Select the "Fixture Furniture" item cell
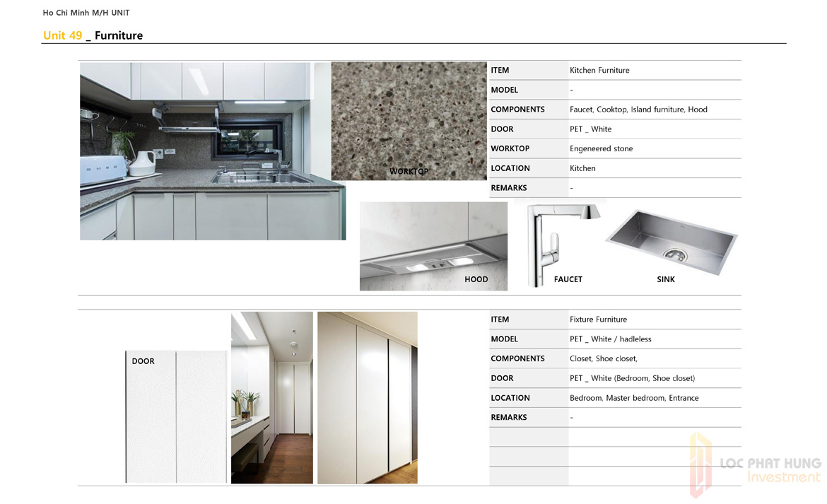This screenshot has width=827, height=504. point(598,320)
